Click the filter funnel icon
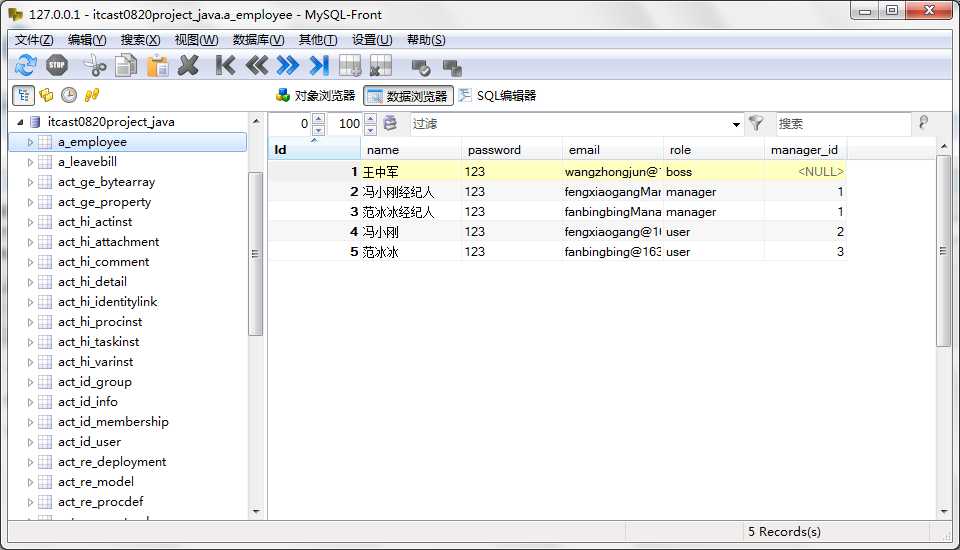This screenshot has height=550, width=960. (756, 123)
